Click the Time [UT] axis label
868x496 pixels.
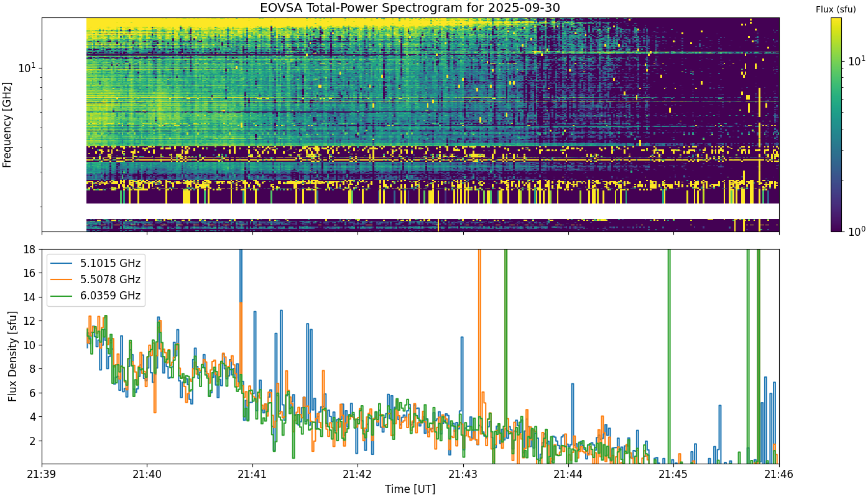click(x=410, y=489)
